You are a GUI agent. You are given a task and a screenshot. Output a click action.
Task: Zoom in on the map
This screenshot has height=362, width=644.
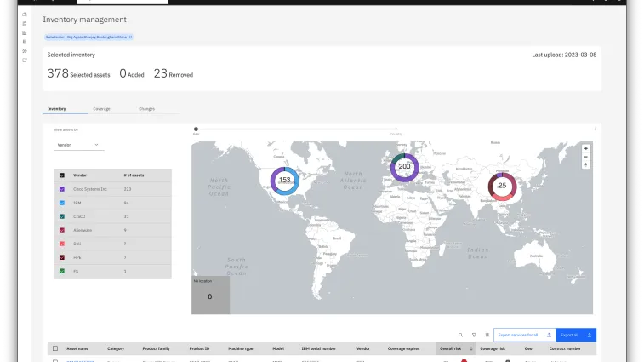[x=586, y=148]
